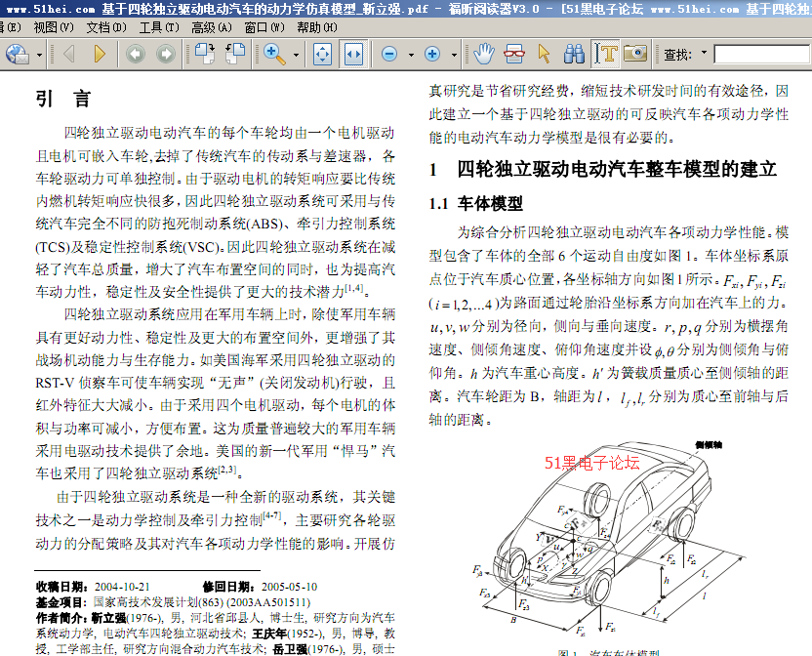Open the 帮助(H) menu
The width and height of the screenshot is (812, 656).
[317, 27]
